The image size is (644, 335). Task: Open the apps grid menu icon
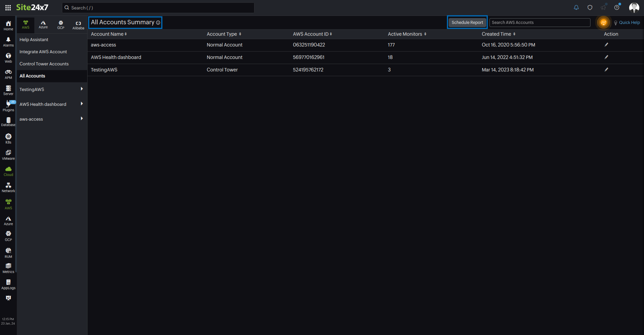pos(8,7)
